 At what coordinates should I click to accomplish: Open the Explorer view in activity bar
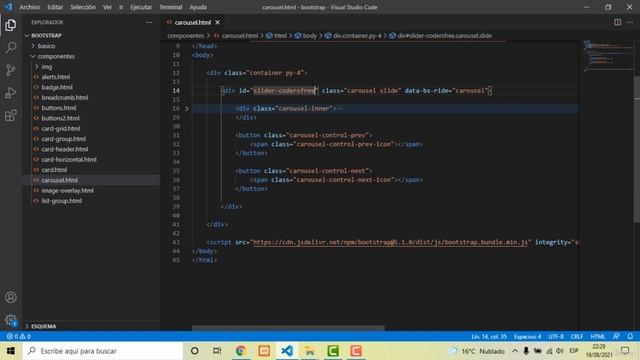pos(11,25)
